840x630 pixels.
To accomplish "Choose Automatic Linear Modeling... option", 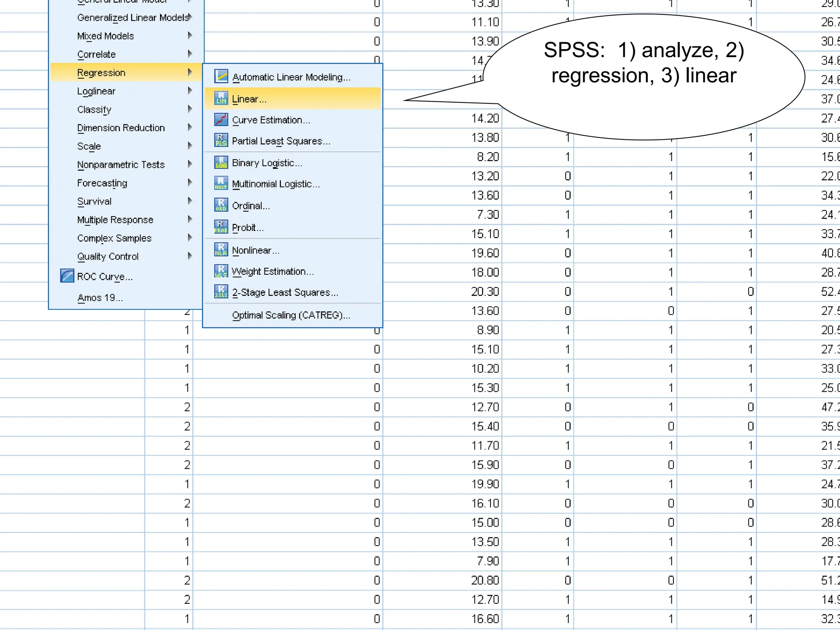I will pyautogui.click(x=293, y=77).
